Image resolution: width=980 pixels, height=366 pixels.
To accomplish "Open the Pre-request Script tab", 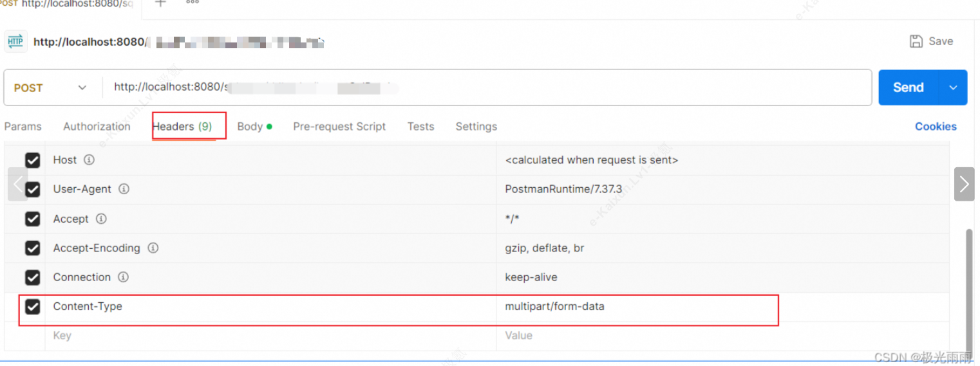I will click(339, 127).
